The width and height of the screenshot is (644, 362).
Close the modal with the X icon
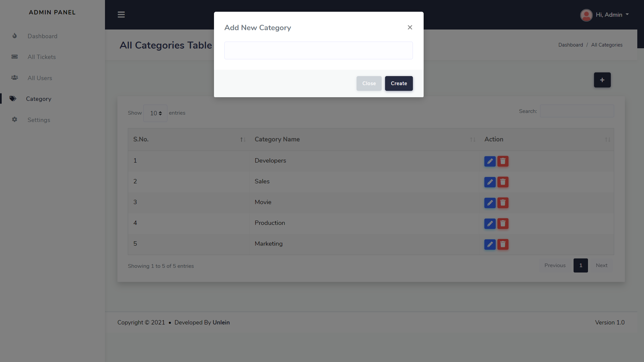(x=410, y=27)
